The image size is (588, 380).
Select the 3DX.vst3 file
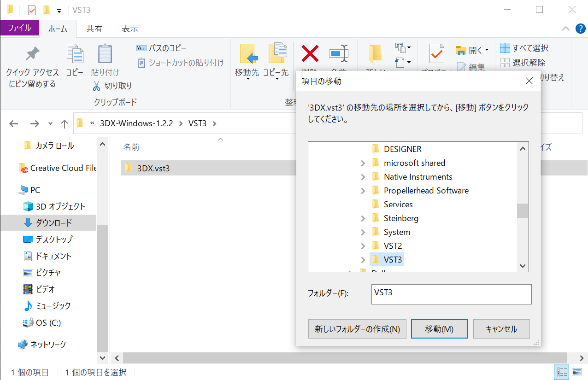(x=153, y=168)
